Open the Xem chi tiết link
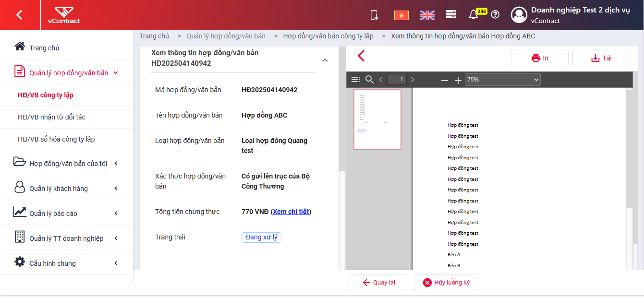This screenshot has width=644, height=297. pyautogui.click(x=291, y=212)
